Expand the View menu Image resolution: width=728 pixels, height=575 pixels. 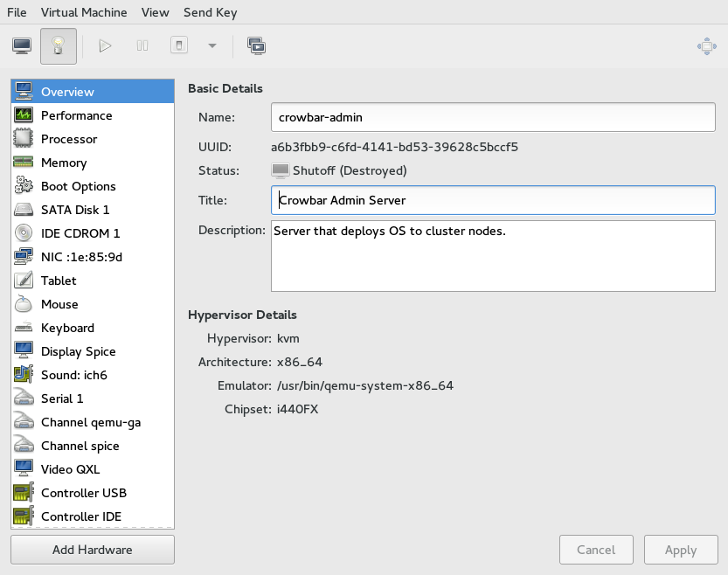click(x=155, y=12)
